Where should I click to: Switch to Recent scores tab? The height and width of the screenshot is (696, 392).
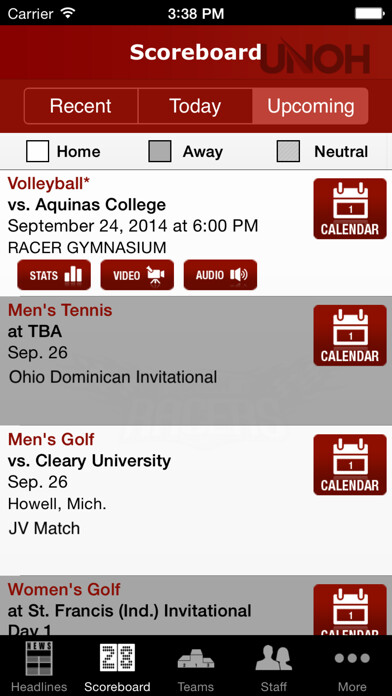tap(81, 106)
